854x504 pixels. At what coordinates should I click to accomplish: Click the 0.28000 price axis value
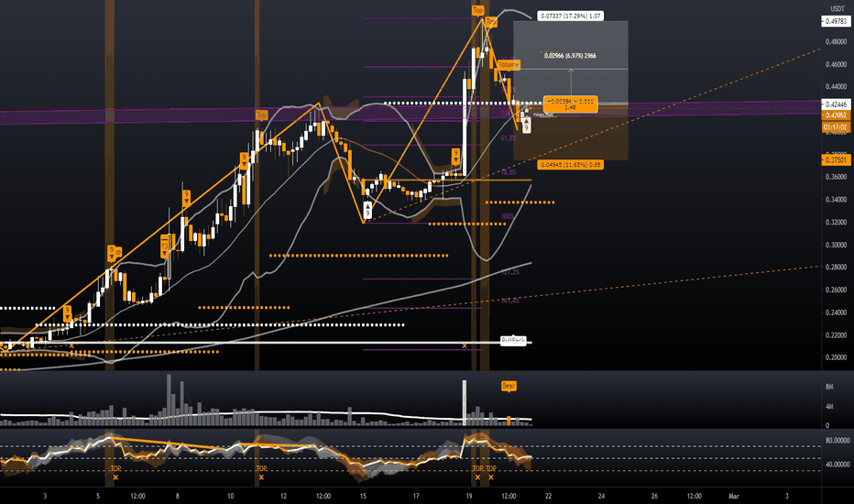(836, 267)
